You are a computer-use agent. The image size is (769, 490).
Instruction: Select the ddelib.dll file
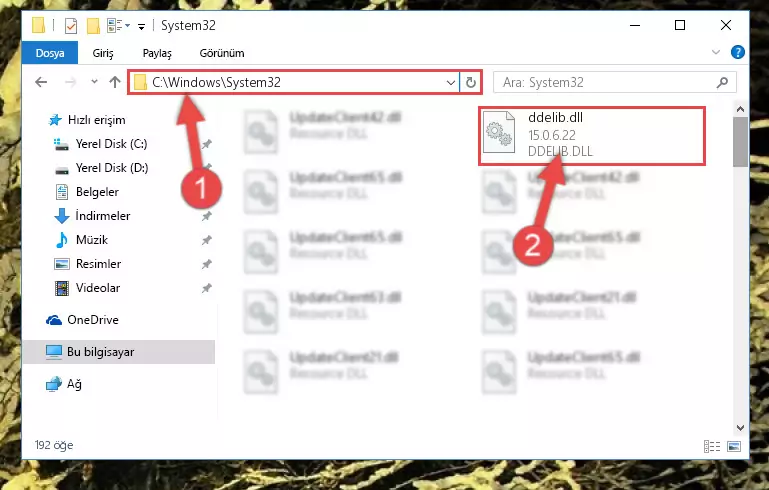pos(592,136)
